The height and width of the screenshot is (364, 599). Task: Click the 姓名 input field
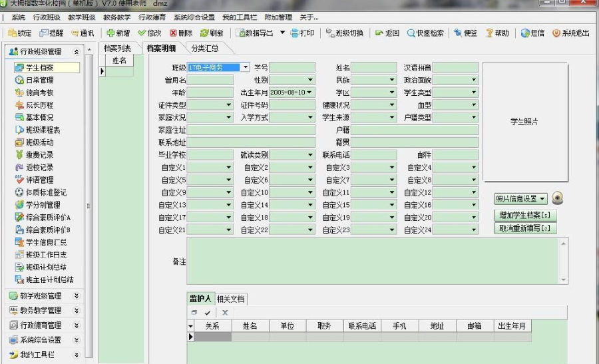[x=373, y=68]
